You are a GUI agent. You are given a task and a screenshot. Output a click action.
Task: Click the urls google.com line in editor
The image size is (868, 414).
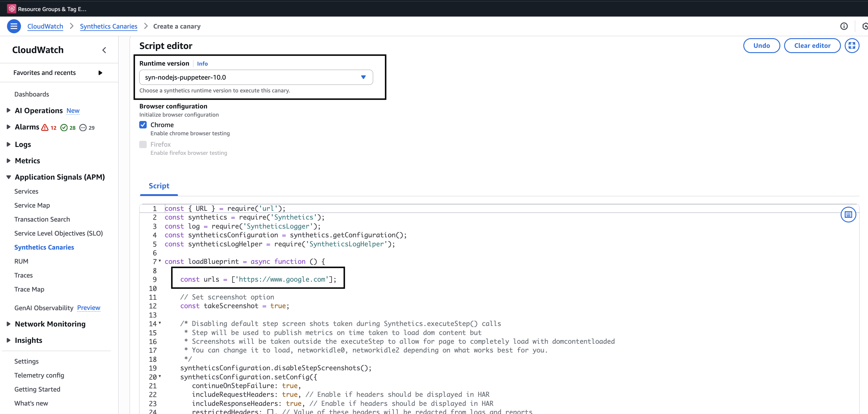(258, 279)
